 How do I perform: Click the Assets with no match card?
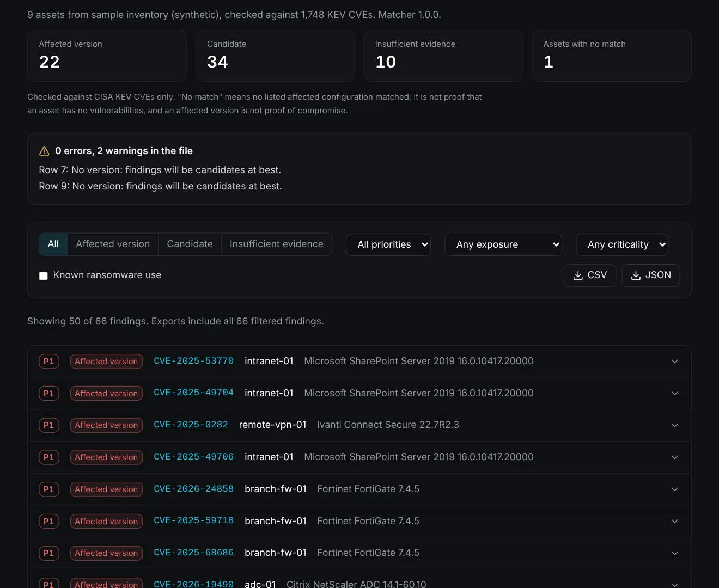(612, 56)
